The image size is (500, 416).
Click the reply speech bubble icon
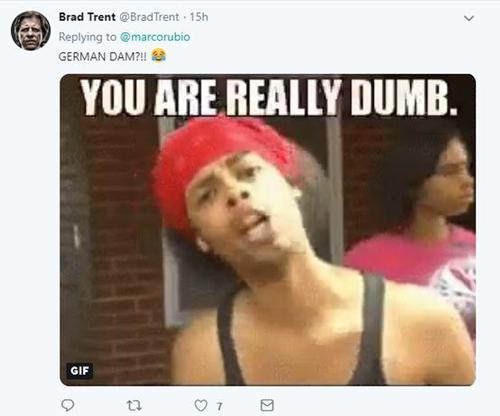click(x=68, y=405)
